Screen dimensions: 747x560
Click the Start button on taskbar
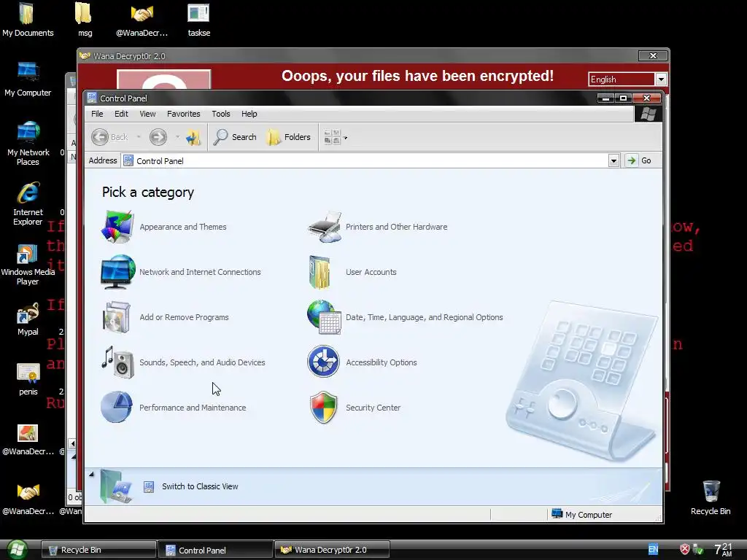pyautogui.click(x=16, y=550)
